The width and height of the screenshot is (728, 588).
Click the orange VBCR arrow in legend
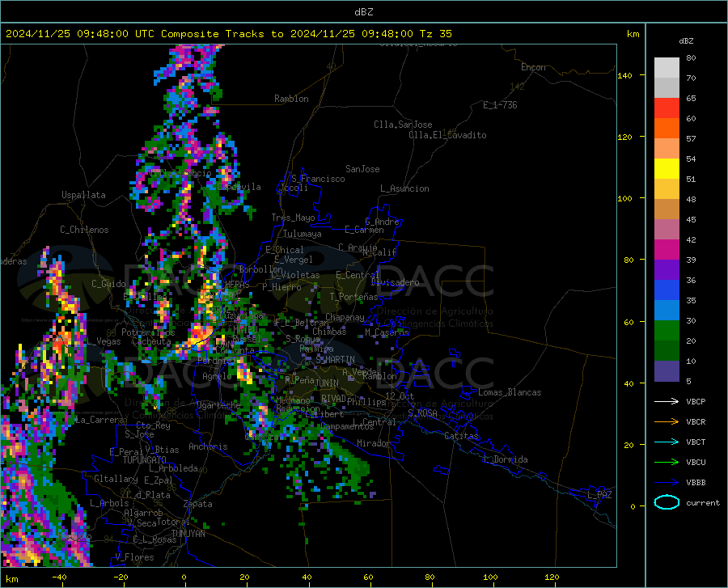(667, 422)
